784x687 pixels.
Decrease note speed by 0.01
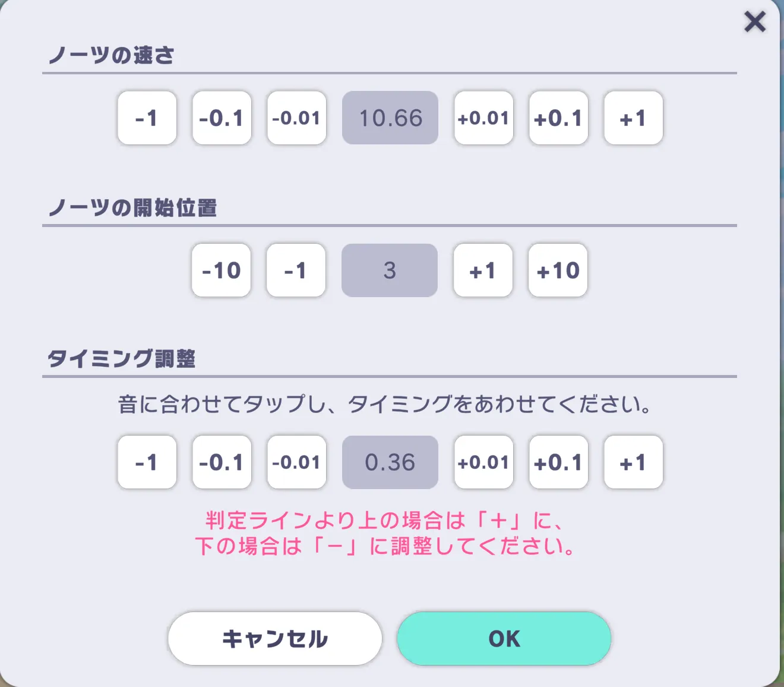point(296,118)
